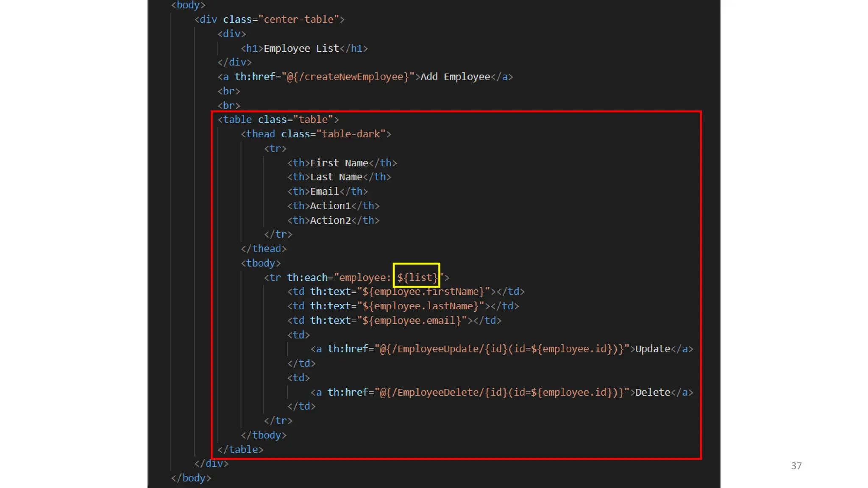
Task: Click the th:each attribute name
Action: [x=307, y=277]
